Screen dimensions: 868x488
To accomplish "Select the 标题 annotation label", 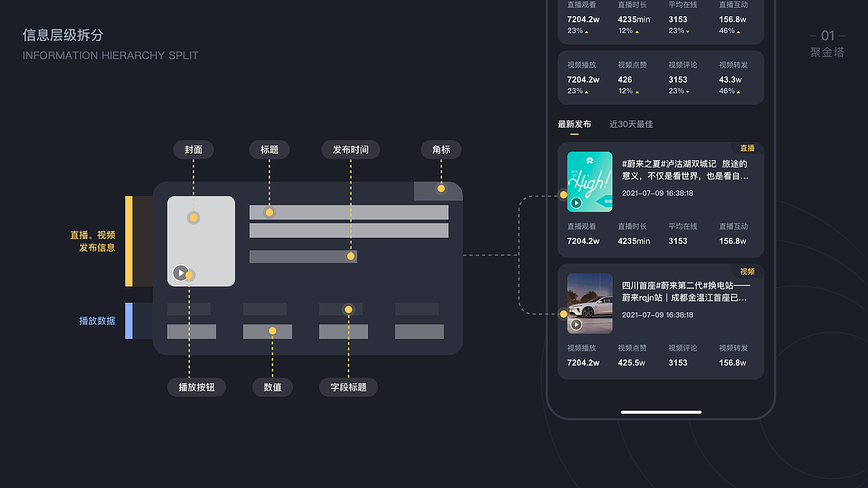I will pyautogui.click(x=269, y=149).
